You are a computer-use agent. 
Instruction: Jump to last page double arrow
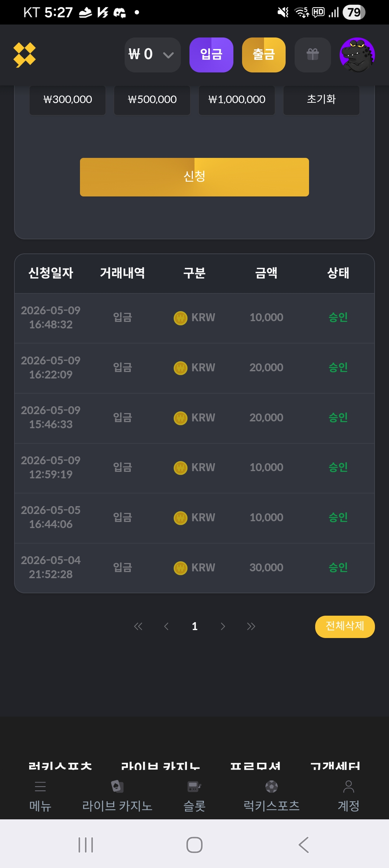[251, 626]
